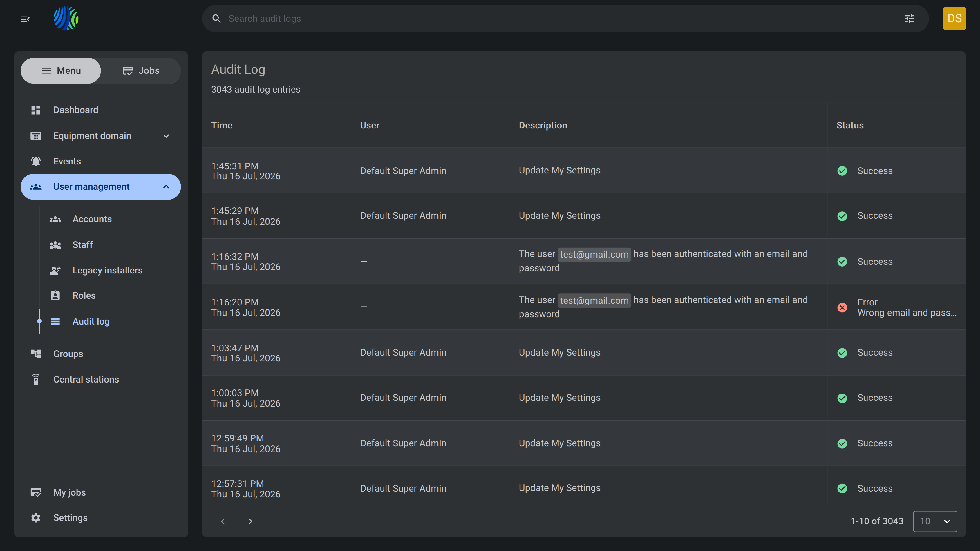This screenshot has width=980, height=551.
Task: Click the Roles badge icon
Action: (55, 296)
